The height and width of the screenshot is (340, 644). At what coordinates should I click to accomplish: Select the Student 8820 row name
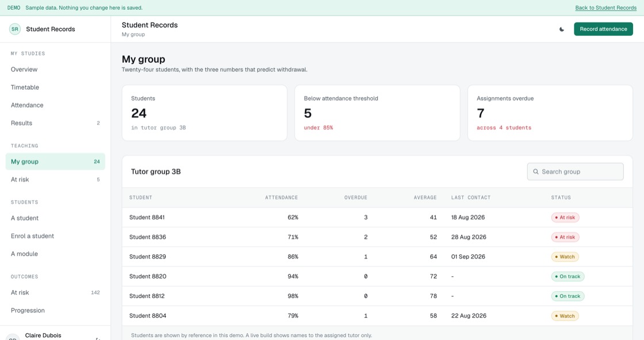pyautogui.click(x=148, y=277)
